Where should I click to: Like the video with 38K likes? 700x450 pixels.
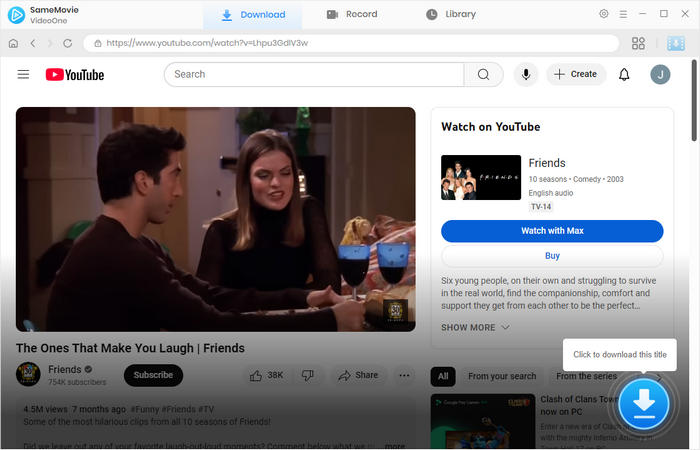point(267,375)
